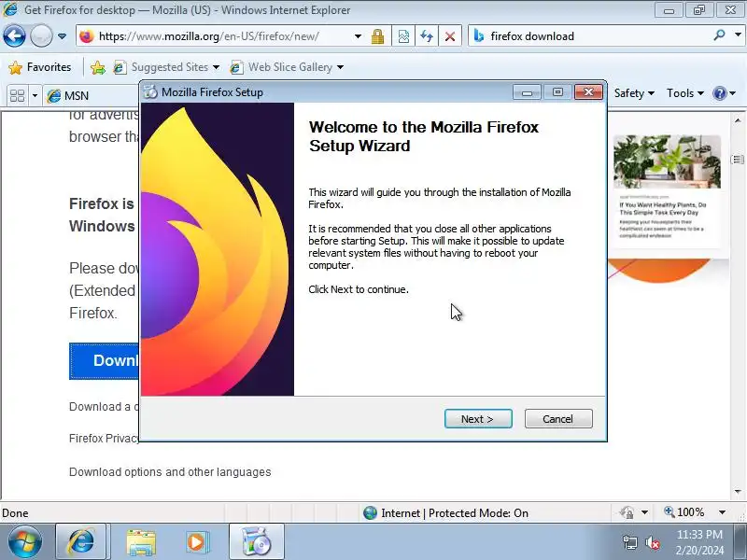The width and height of the screenshot is (747, 560).
Task: Launch Windows Media Player taskbar icon
Action: coord(197,542)
